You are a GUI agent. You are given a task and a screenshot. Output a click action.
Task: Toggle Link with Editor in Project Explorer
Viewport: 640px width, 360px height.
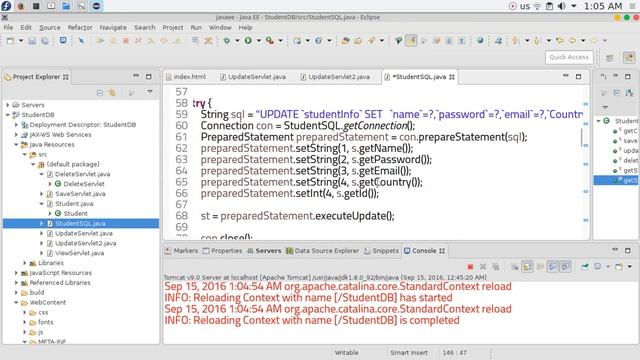[112, 93]
